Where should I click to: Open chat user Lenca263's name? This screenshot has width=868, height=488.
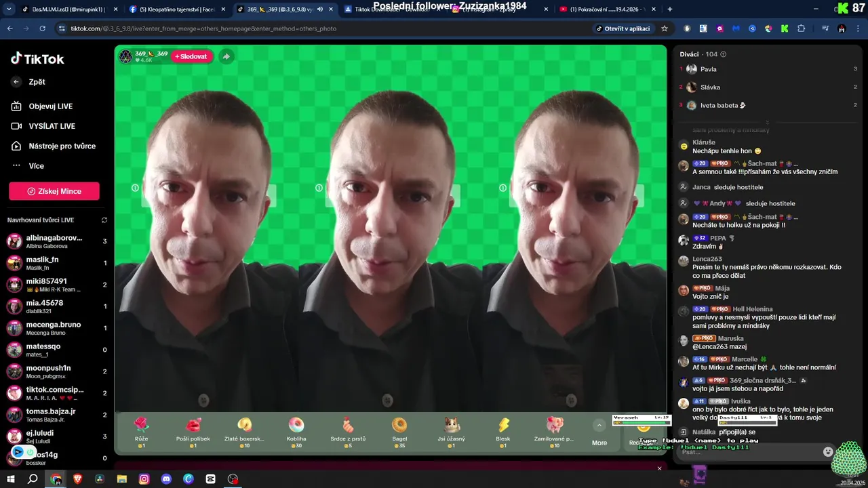coord(707,259)
